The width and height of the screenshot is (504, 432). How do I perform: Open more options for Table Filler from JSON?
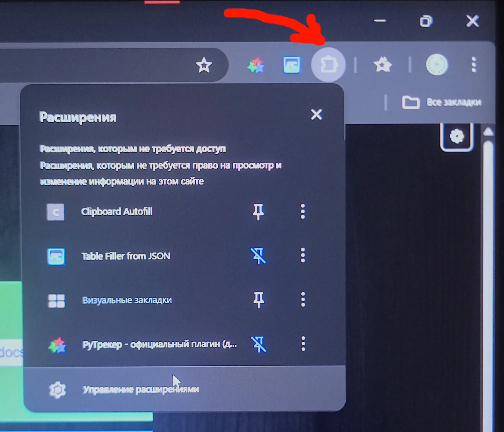coord(303,255)
